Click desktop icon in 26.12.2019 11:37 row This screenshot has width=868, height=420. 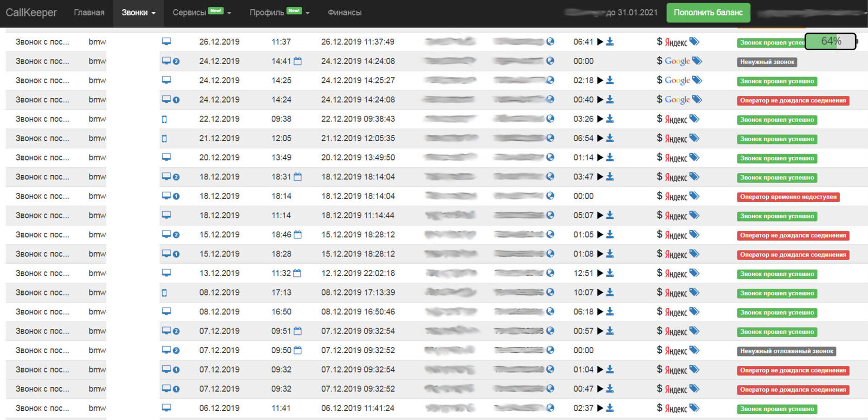pos(166,42)
